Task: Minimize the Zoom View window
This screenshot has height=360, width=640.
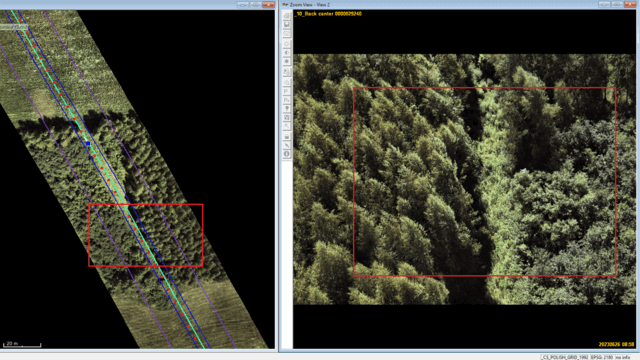Action: [604, 4]
